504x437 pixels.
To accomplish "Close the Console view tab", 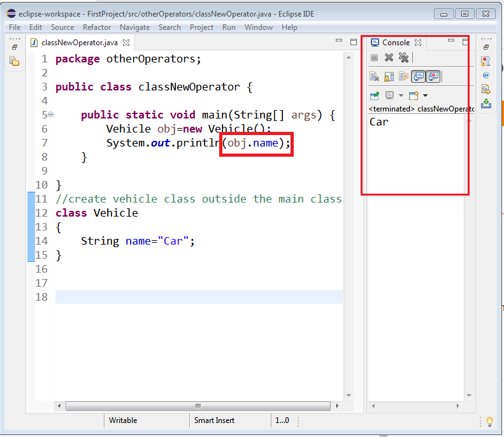I will click(418, 43).
